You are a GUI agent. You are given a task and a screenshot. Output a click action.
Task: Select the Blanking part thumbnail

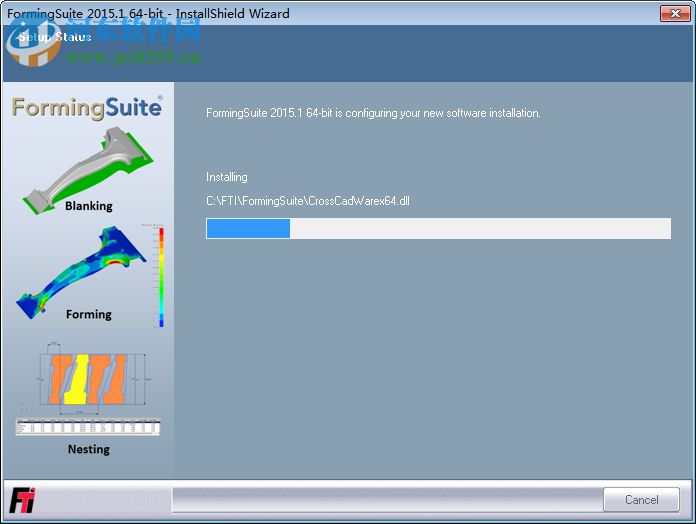click(x=89, y=169)
